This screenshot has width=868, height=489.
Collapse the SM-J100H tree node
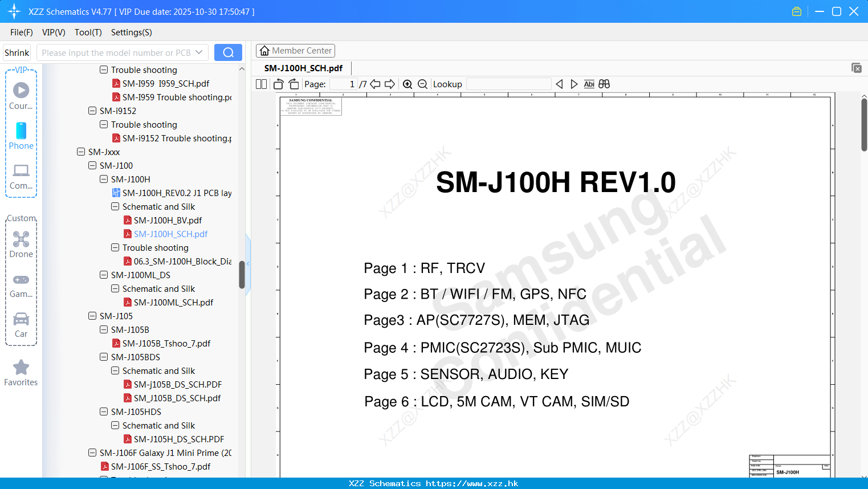pyautogui.click(x=104, y=180)
